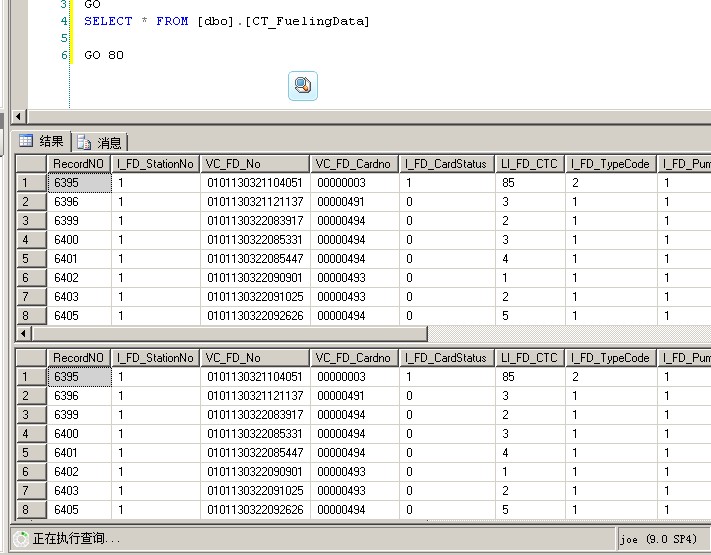Click the 结果 tab grid icon
The height and width of the screenshot is (555, 711).
pos(26,141)
